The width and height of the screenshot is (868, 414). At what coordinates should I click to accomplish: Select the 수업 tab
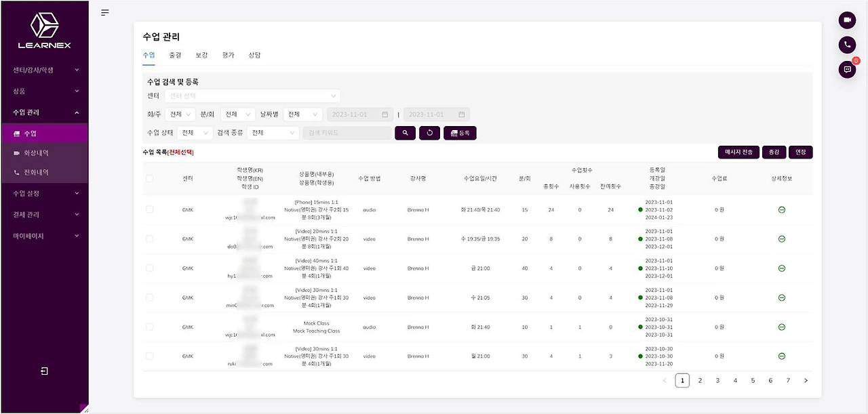click(149, 55)
